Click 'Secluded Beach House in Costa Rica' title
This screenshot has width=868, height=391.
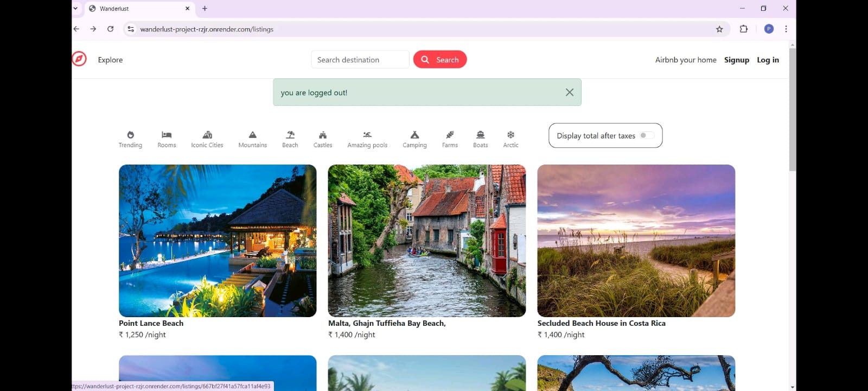[x=602, y=323]
